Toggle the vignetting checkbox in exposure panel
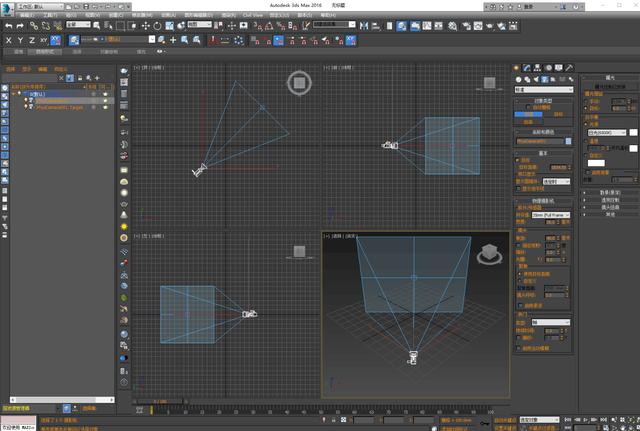 (x=588, y=173)
